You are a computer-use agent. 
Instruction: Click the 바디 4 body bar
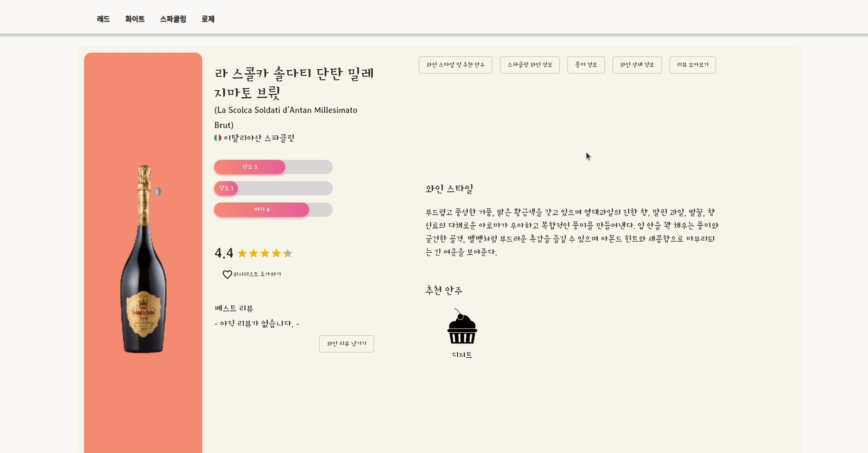(274, 210)
